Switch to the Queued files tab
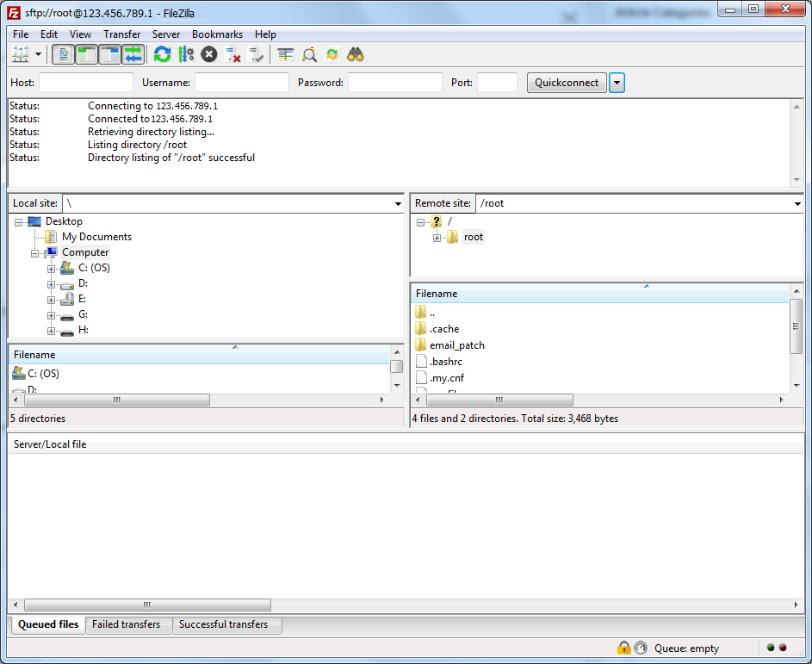The image size is (812, 664). tap(48, 624)
